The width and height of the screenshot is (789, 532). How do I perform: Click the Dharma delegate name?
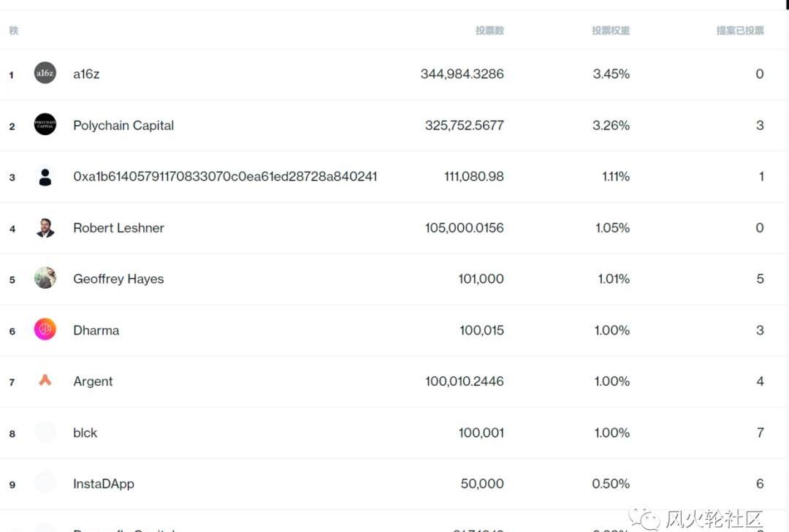[x=96, y=330]
